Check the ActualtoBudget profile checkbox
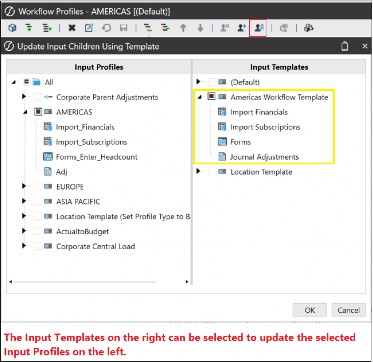373x362 pixels. tap(38, 231)
